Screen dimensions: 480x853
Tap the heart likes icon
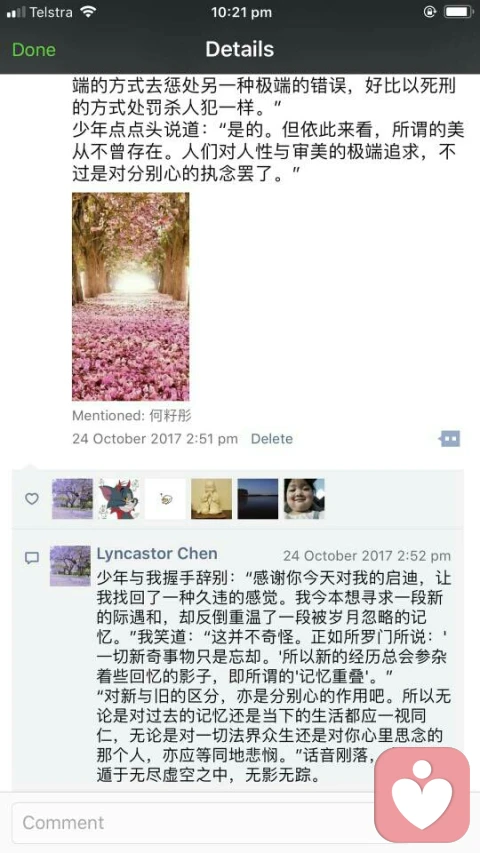[32, 498]
